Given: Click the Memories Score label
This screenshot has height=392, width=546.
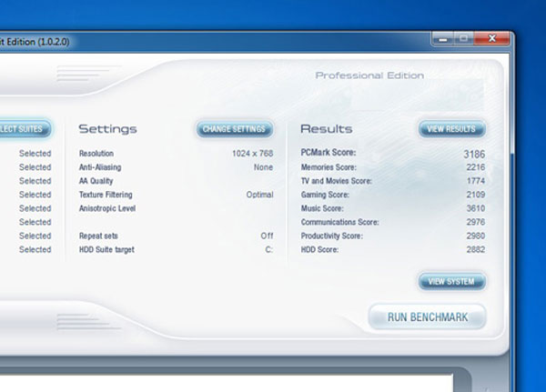Looking at the screenshot, I should tap(329, 167).
